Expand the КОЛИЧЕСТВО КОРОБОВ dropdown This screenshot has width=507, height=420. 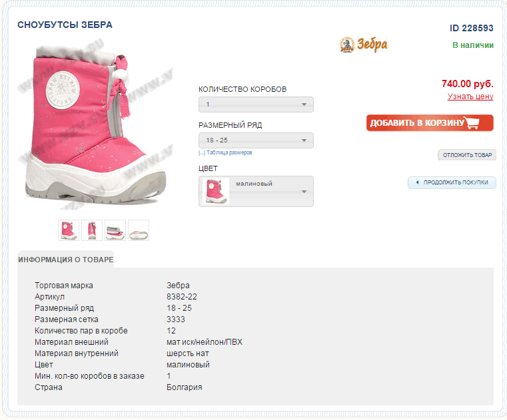pos(256,105)
